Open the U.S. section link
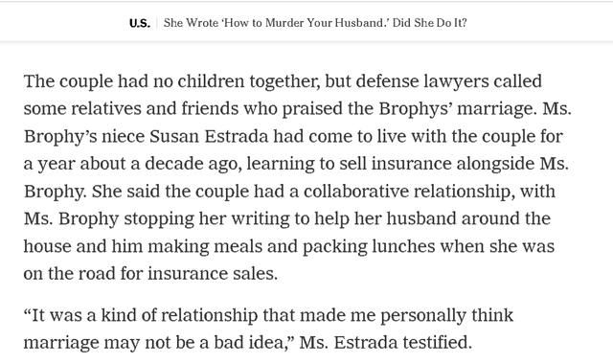Viewport: 613px width, 364px height. pyautogui.click(x=140, y=23)
